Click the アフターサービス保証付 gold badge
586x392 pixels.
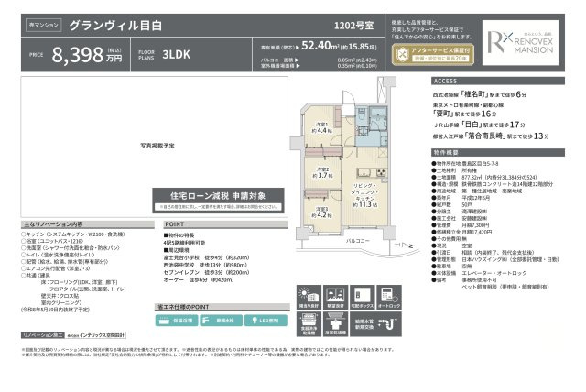[433, 55]
